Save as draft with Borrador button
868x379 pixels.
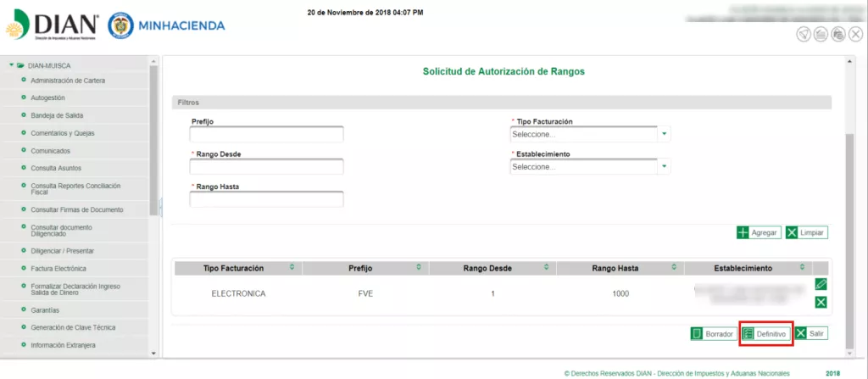(x=714, y=334)
